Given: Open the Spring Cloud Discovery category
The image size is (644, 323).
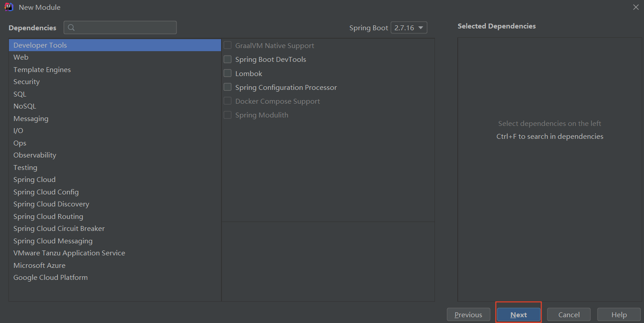Looking at the screenshot, I should [x=51, y=204].
